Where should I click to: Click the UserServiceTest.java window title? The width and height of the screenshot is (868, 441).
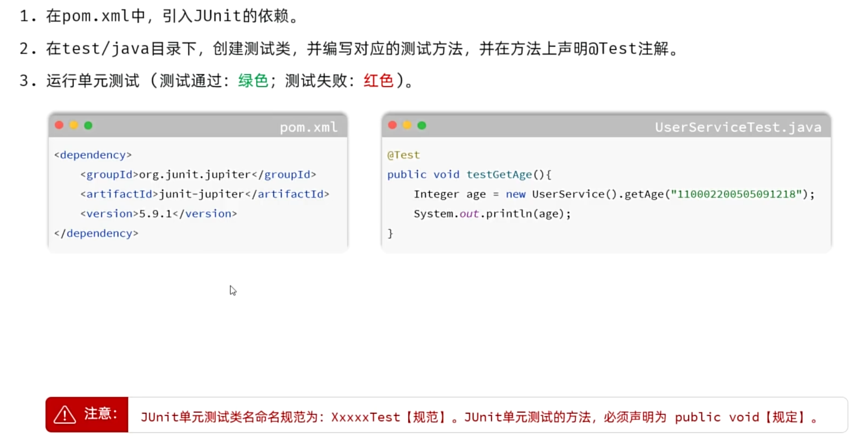pos(738,127)
